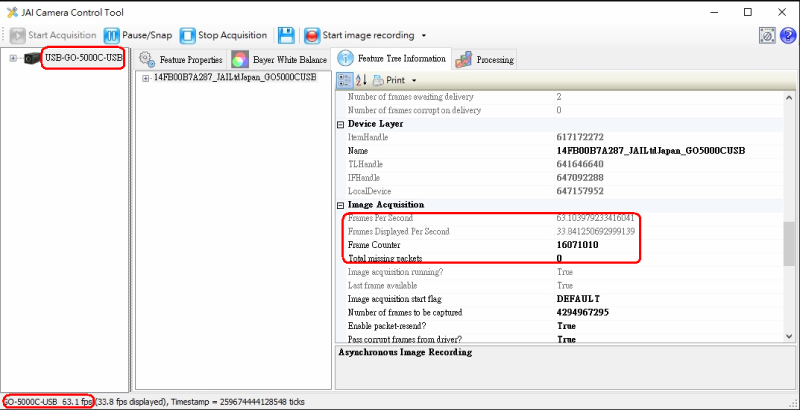Viewport: 800px width, 410px height.
Task: Click the Pause/Snap toolbar button
Action: click(138, 36)
